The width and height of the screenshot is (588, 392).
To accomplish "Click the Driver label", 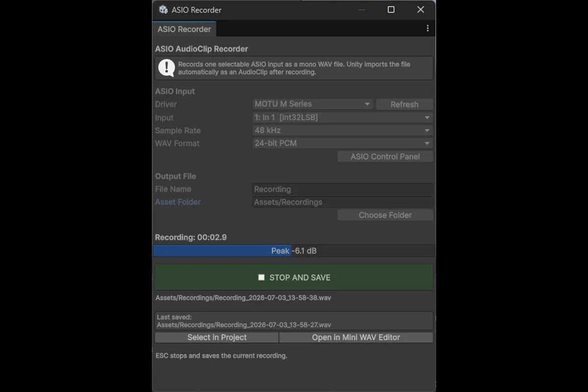I will [166, 104].
